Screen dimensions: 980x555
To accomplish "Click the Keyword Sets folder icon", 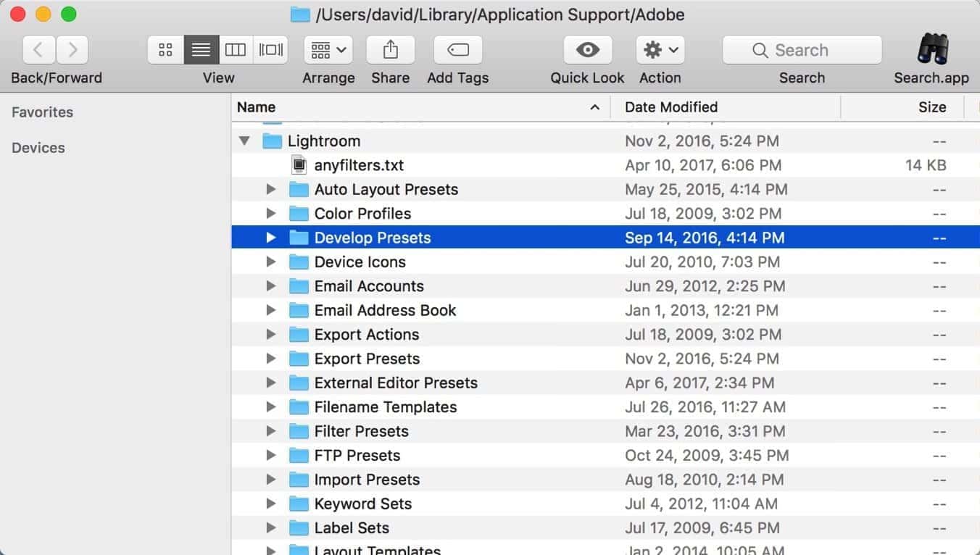I will coord(299,504).
